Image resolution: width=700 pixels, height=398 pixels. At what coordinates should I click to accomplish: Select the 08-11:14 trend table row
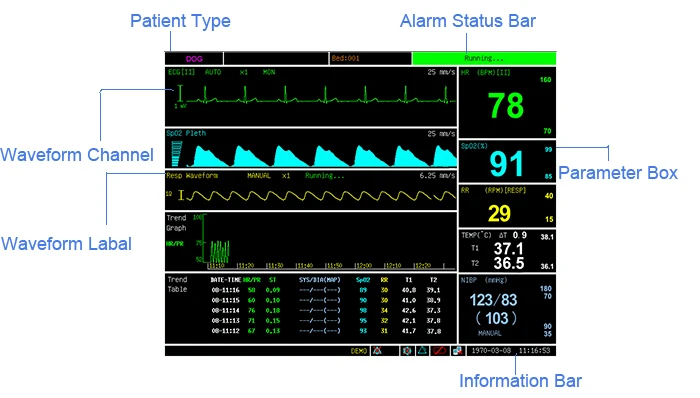point(326,311)
